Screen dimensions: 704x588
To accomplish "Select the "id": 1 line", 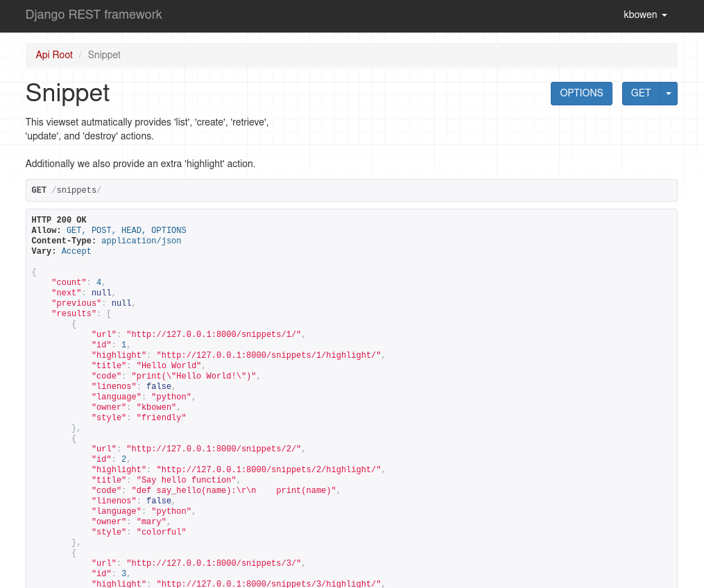I will 110,345.
